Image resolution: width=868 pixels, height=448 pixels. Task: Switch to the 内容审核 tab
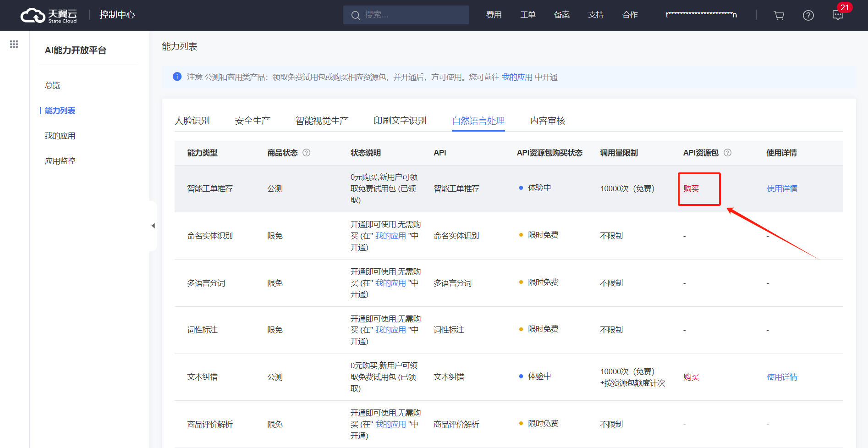pos(548,121)
